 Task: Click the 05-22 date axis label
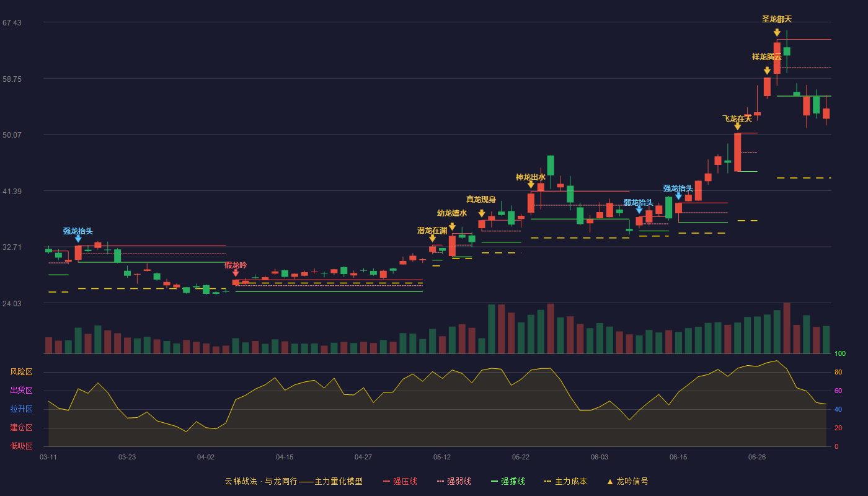tap(521, 457)
